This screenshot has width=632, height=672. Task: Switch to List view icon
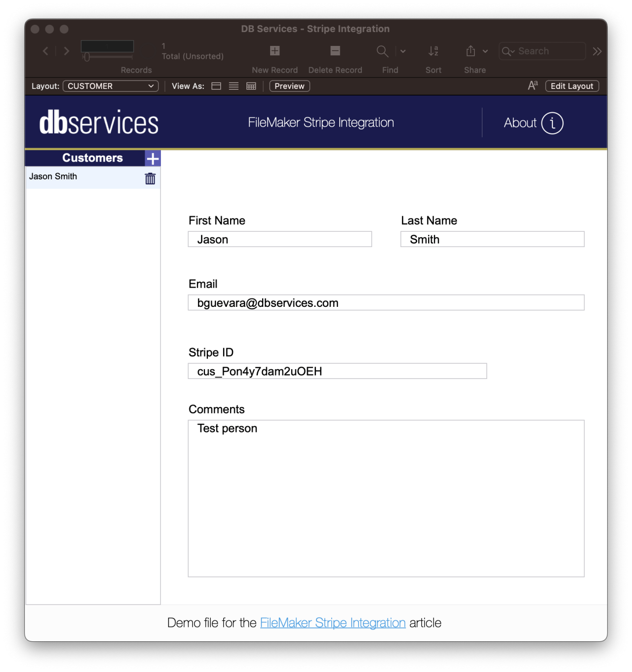tap(234, 86)
